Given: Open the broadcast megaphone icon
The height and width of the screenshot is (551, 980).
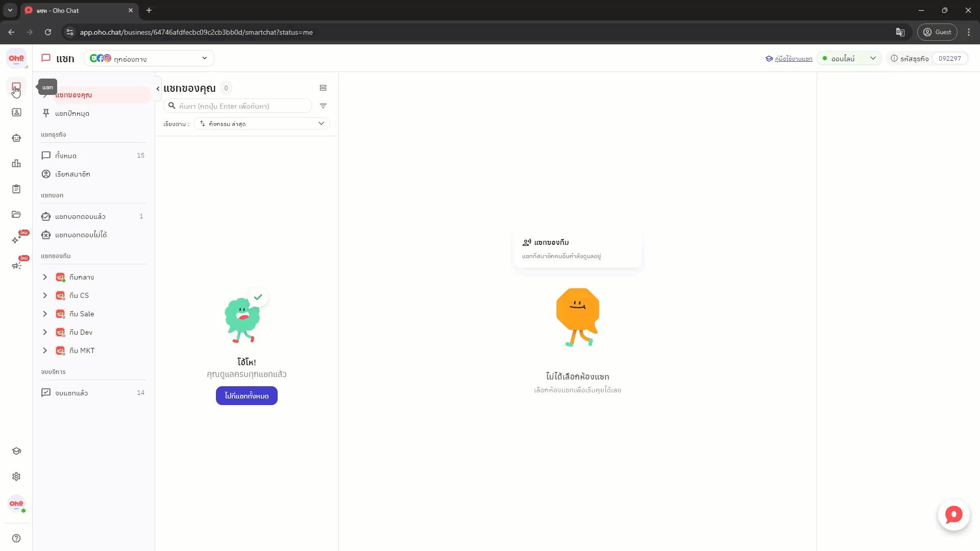Looking at the screenshot, I should [16, 265].
